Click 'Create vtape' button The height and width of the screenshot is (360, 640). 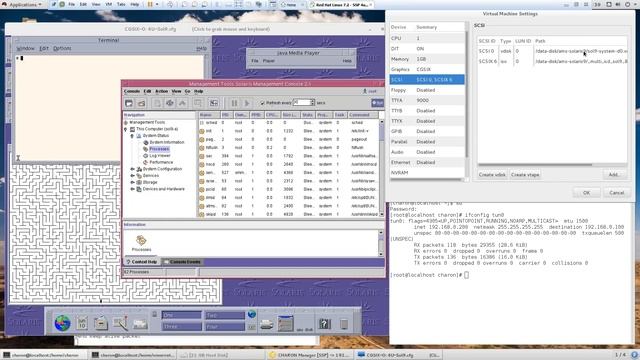pos(525,175)
